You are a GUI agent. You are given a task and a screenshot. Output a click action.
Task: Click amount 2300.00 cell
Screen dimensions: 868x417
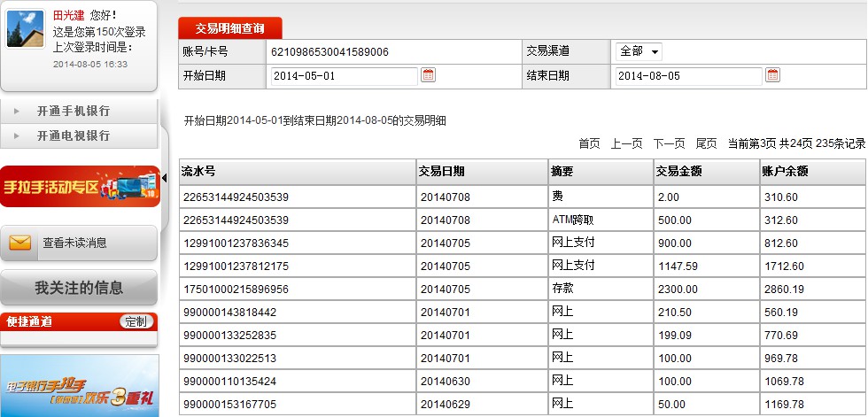(x=707, y=290)
